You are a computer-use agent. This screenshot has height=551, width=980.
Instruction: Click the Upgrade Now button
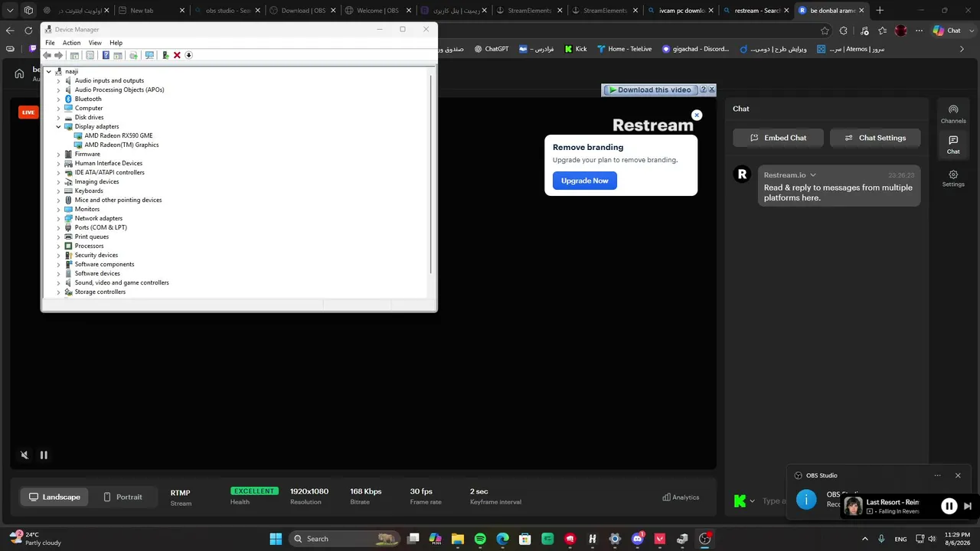[585, 181]
